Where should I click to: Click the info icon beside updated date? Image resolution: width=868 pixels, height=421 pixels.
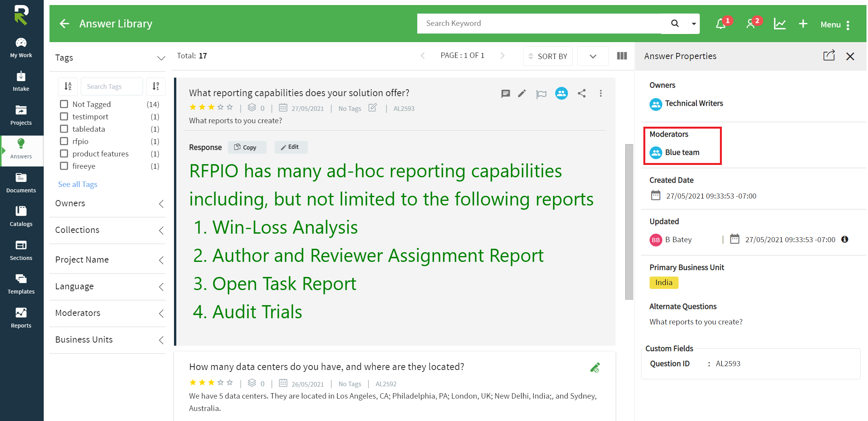point(845,239)
